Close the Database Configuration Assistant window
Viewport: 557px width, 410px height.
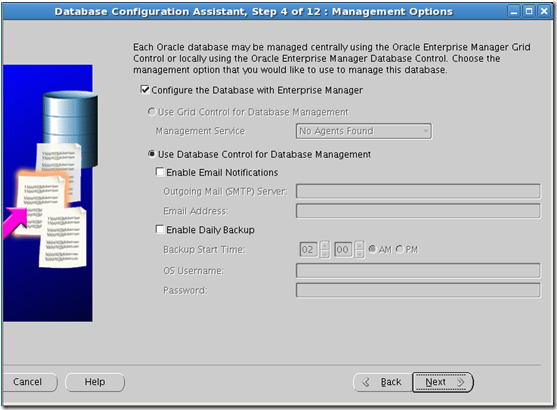pos(544,11)
